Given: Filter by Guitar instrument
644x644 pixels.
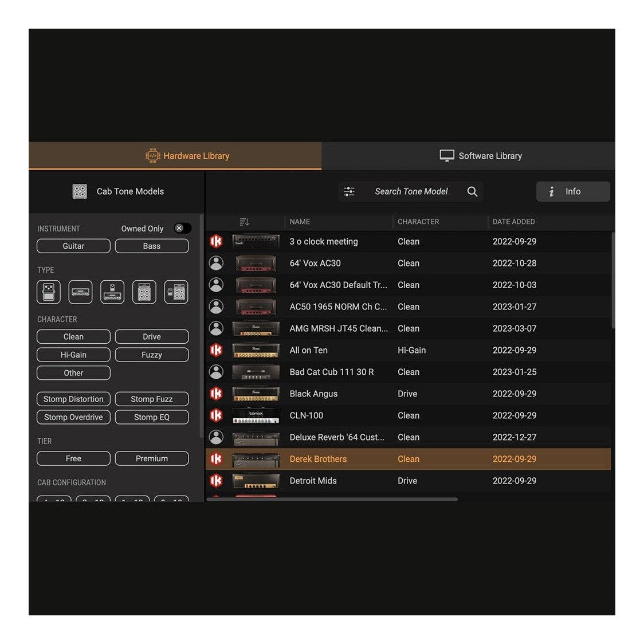Looking at the screenshot, I should [x=73, y=246].
